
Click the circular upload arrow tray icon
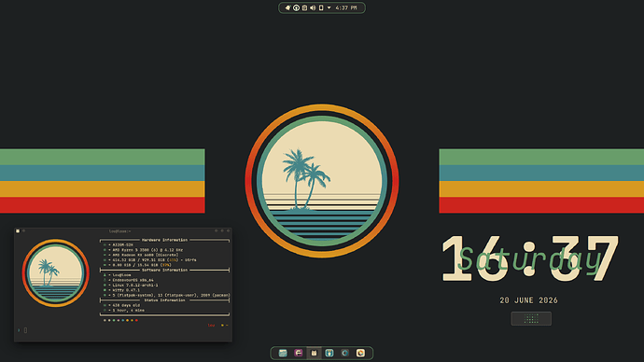click(x=296, y=7)
